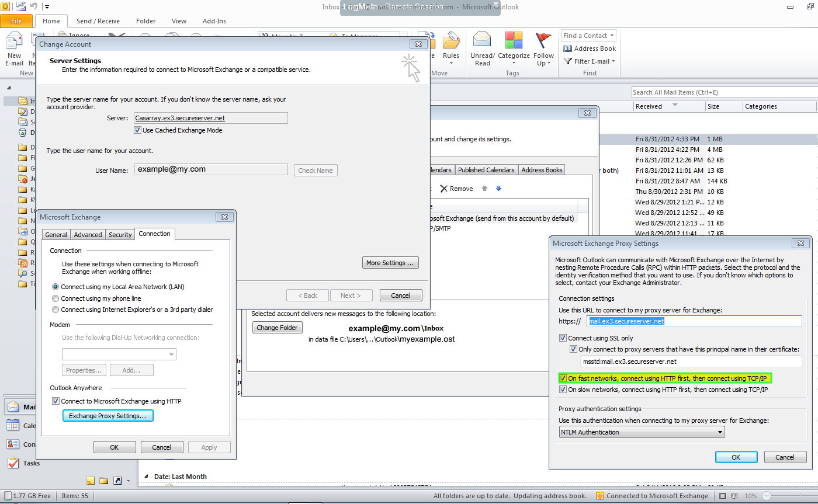Click the Outlook logo in title bar
The width and height of the screenshot is (818, 504).
coord(5,6)
